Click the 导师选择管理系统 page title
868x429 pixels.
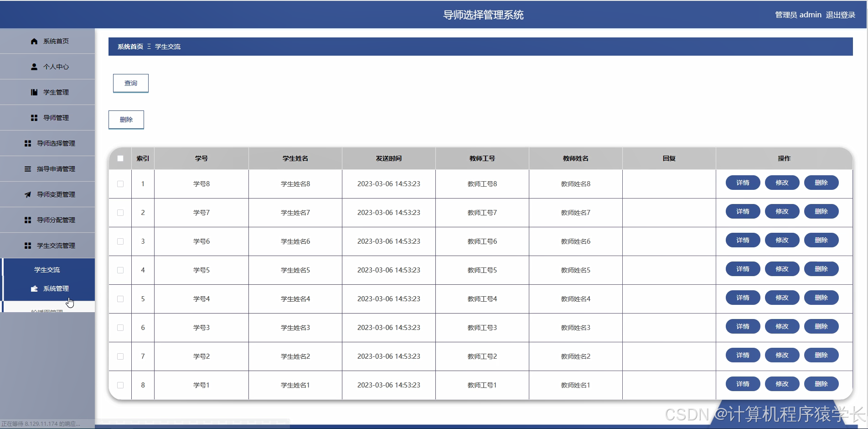coord(483,15)
